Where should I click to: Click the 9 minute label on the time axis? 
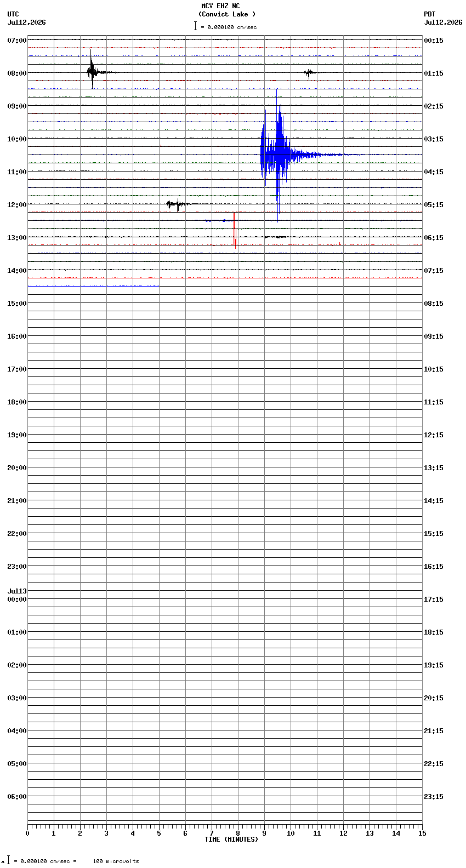(x=264, y=833)
